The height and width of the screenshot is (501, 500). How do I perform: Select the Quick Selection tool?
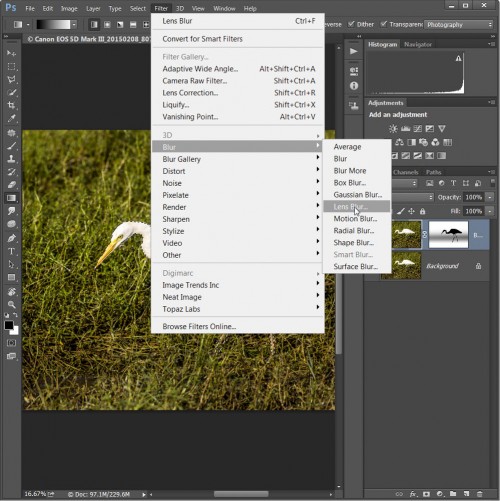click(x=11, y=92)
